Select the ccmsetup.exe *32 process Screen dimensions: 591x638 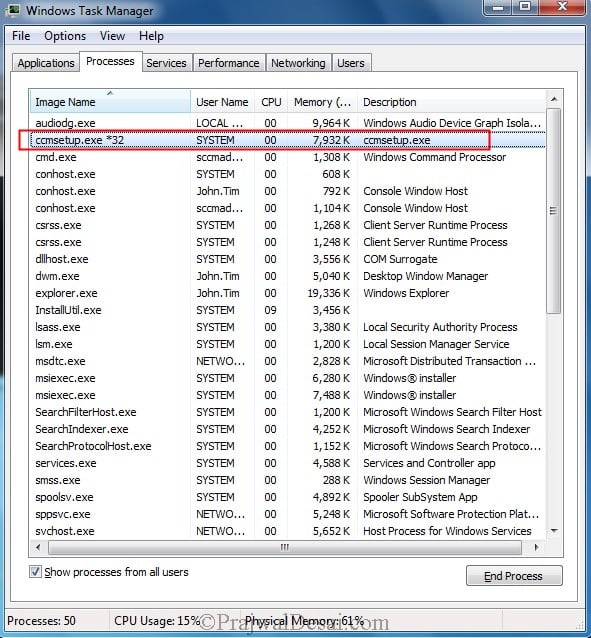(288, 140)
